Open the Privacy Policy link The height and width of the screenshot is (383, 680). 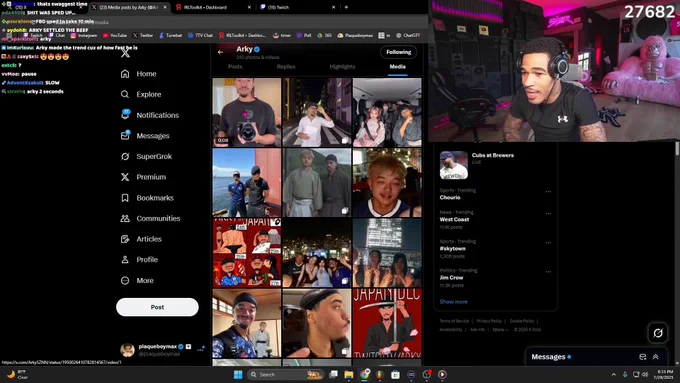(x=489, y=321)
